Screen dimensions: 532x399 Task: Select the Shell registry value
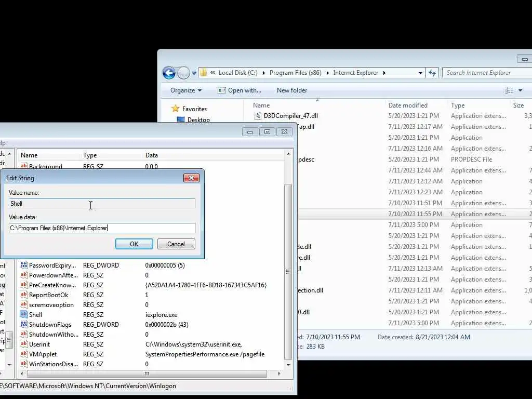(x=36, y=314)
